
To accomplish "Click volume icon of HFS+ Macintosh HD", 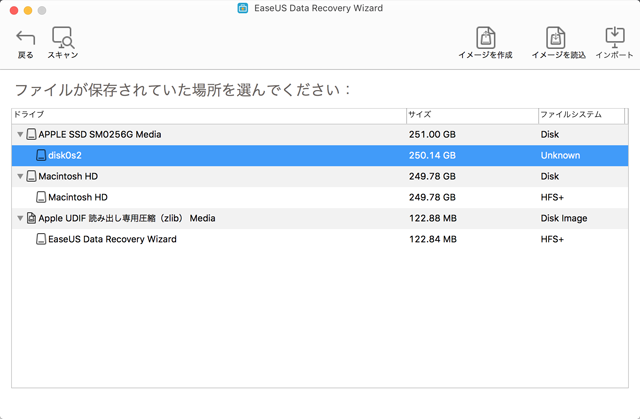I will click(41, 197).
